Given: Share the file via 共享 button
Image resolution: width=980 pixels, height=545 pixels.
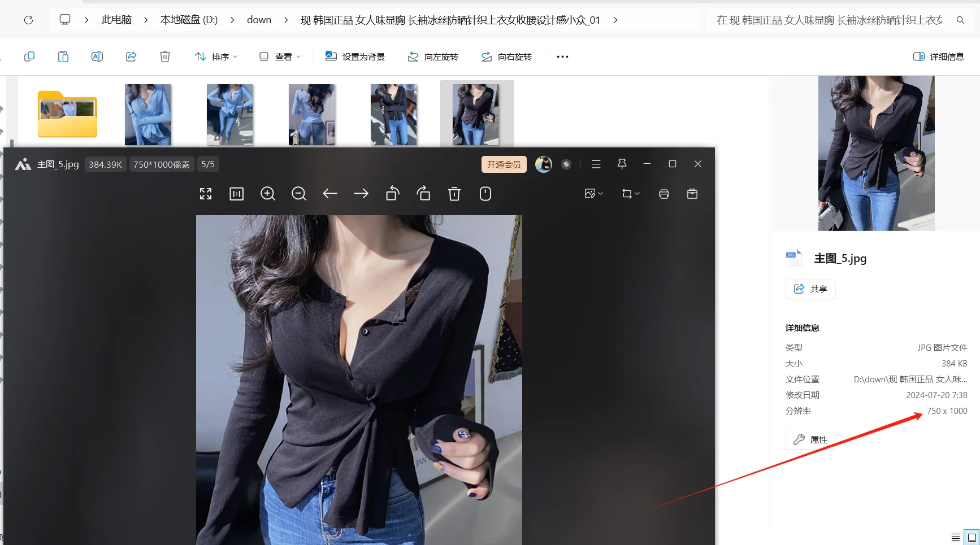Looking at the screenshot, I should (x=810, y=289).
